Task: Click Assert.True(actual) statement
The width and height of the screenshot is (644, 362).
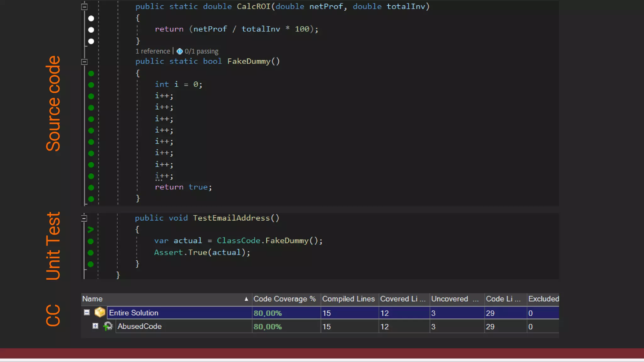Action: click(202, 252)
